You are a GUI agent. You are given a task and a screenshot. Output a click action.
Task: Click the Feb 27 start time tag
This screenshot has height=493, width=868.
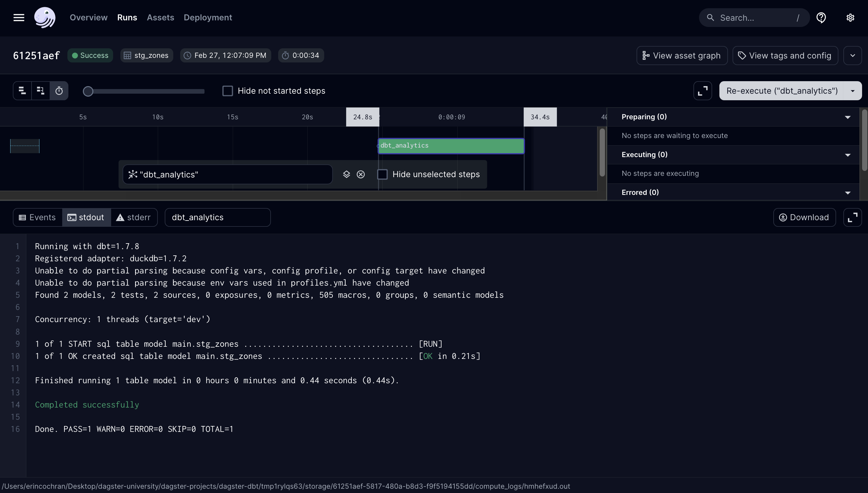coord(226,56)
